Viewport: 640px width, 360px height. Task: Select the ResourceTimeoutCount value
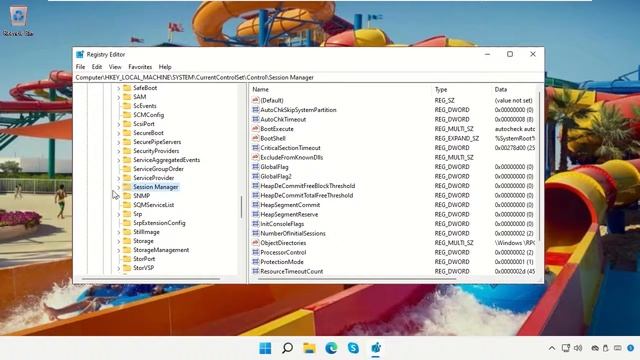[x=291, y=271]
